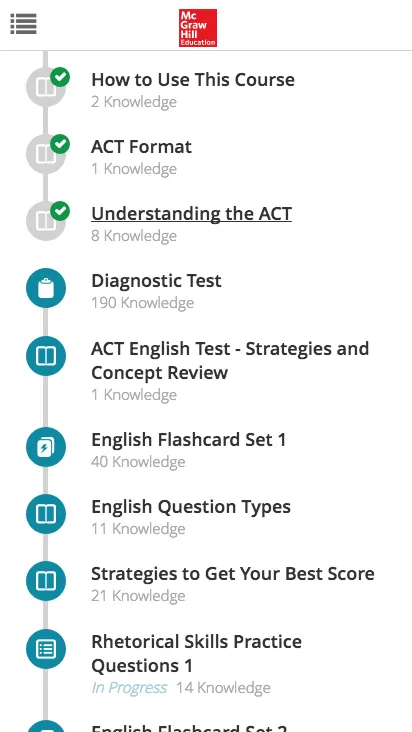Click the ACT English Test book icon

point(46,356)
